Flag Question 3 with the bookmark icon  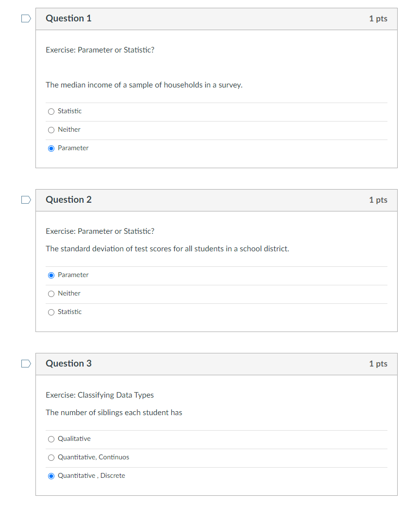[x=26, y=364]
